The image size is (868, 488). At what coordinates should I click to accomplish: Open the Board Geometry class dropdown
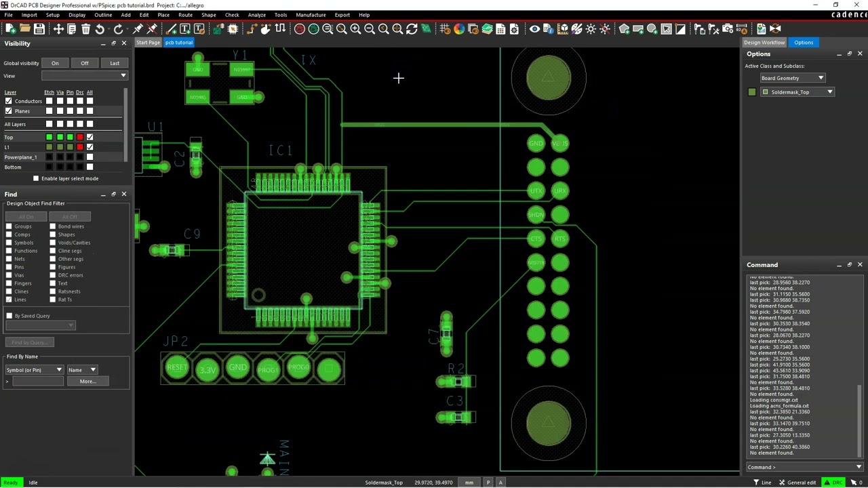coord(792,78)
